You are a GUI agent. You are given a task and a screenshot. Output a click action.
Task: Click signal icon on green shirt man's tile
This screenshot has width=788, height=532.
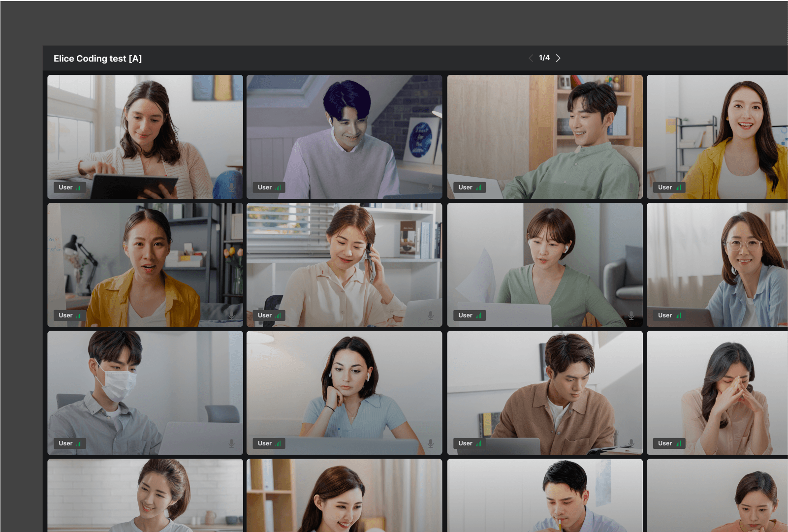pyautogui.click(x=479, y=188)
